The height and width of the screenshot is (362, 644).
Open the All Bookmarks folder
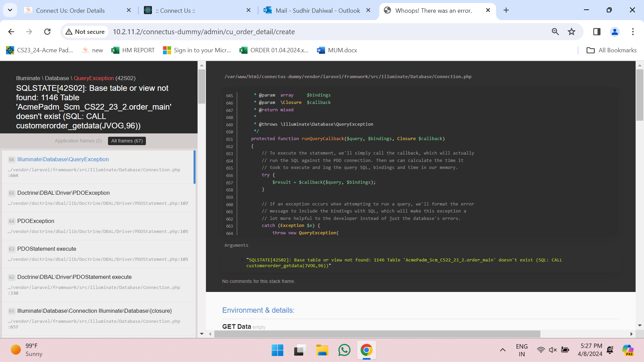(x=611, y=50)
